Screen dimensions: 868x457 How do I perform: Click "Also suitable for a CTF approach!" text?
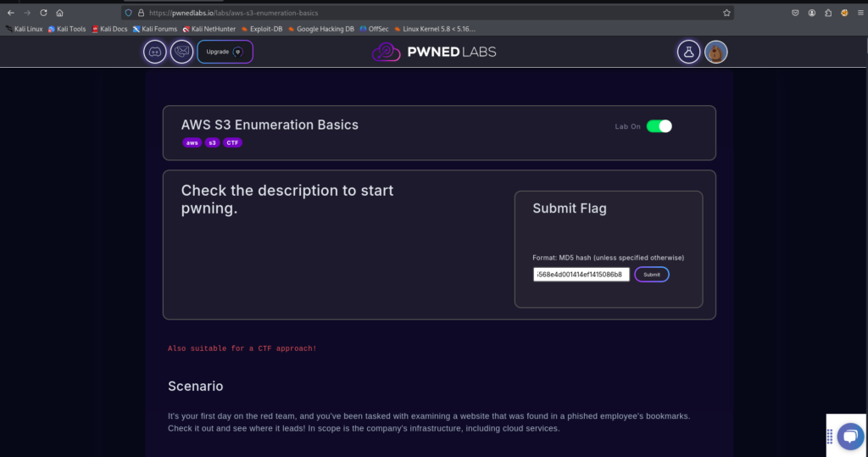pyautogui.click(x=242, y=348)
